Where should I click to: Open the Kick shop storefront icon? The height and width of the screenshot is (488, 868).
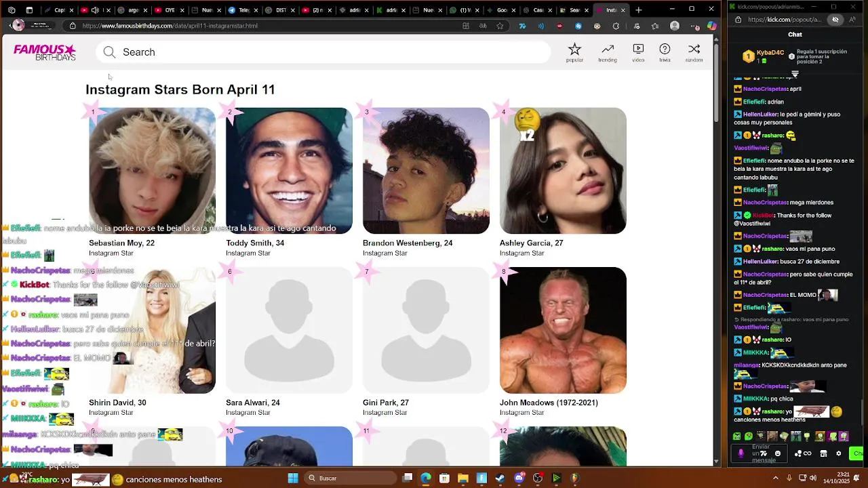coord(823,453)
